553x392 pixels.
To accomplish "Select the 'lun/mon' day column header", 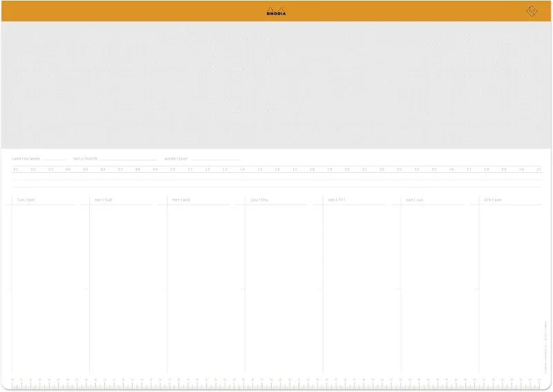I will (x=26, y=200).
